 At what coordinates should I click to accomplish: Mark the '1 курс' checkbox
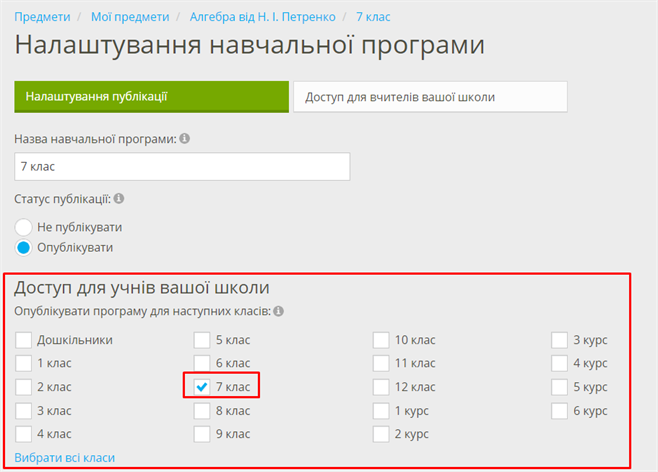(381, 410)
